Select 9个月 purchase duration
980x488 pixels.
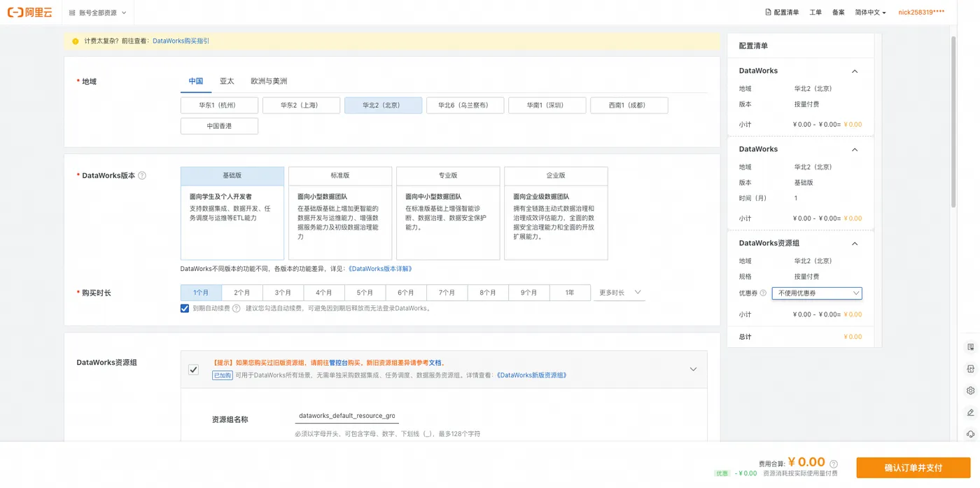(x=528, y=293)
